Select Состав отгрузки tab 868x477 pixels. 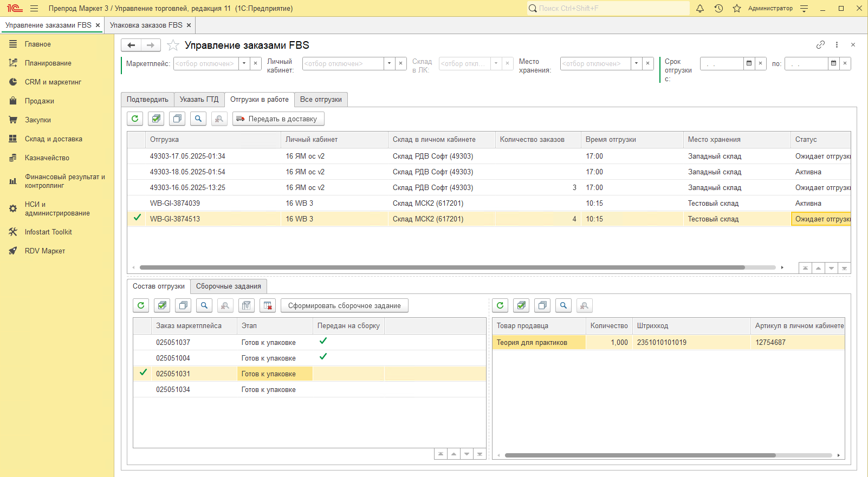[x=159, y=286]
